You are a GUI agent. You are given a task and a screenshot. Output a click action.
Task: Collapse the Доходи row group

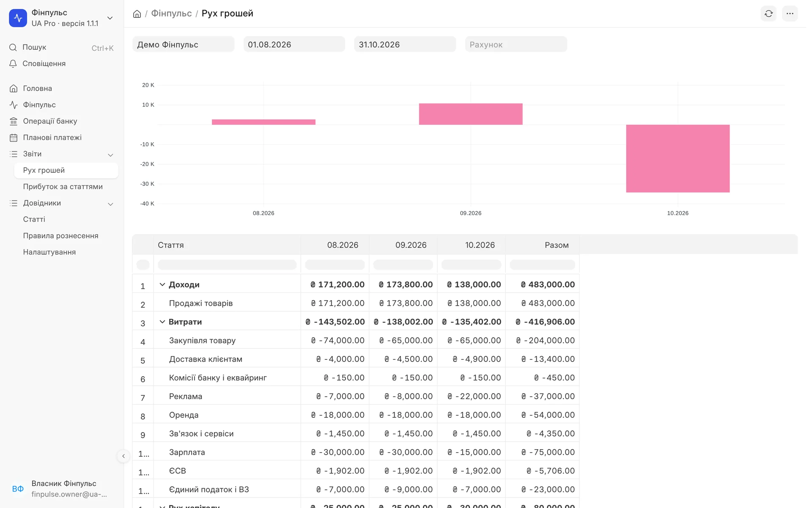162,284
